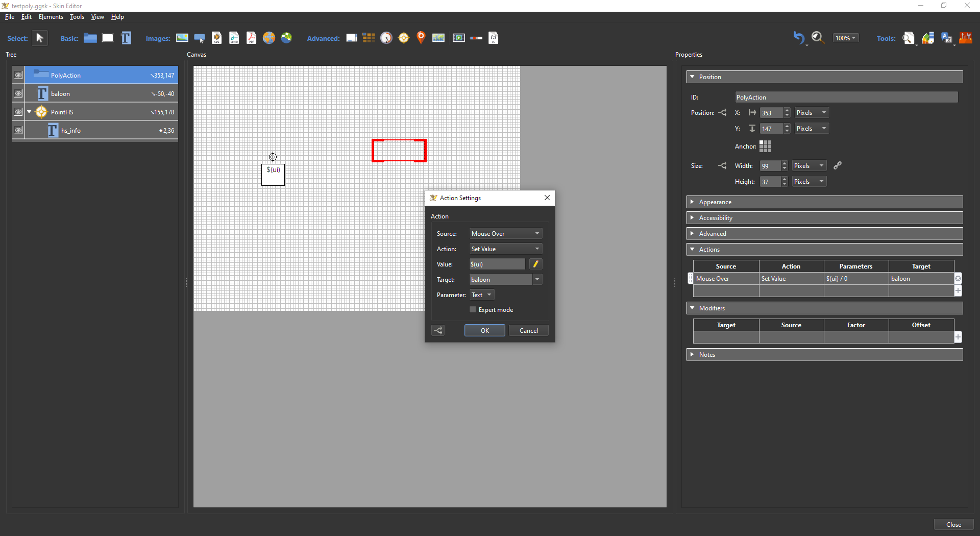
Task: Add a Code JS element
Action: [x=494, y=38]
